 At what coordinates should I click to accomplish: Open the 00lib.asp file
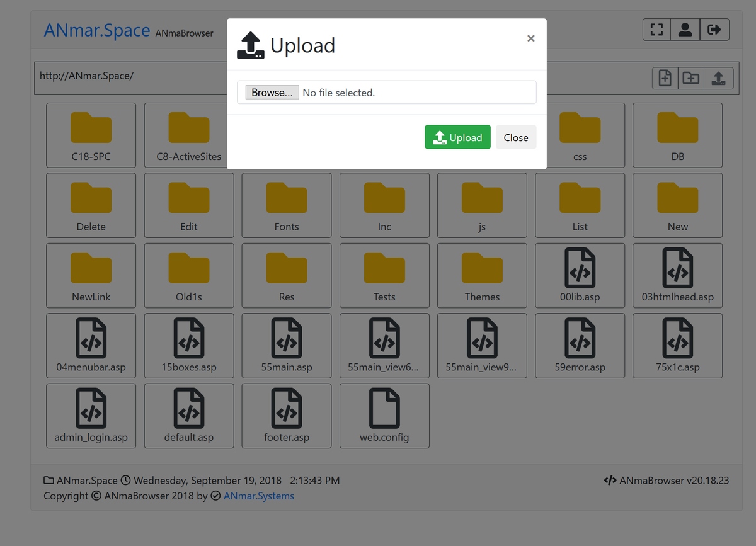pos(580,276)
